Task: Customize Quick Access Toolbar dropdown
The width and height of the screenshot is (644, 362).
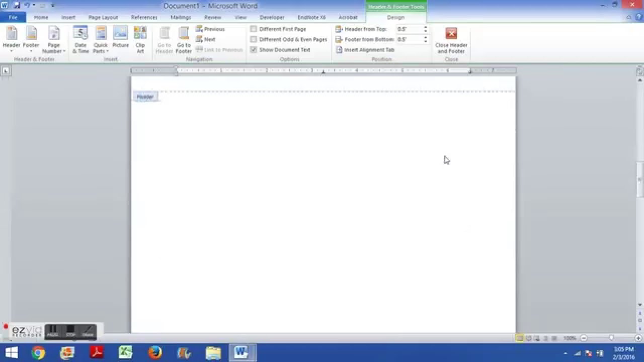Action: (x=53, y=6)
